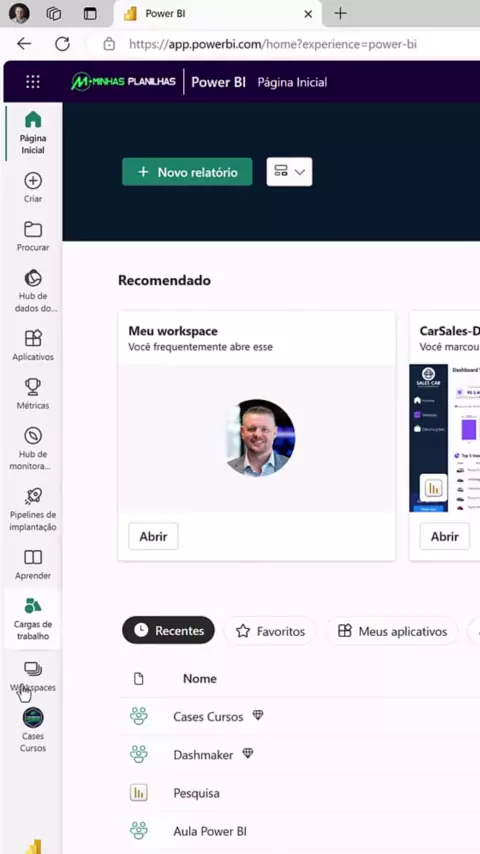Open Aplicativos in the sidebar
The width and height of the screenshot is (480, 854).
[33, 345]
